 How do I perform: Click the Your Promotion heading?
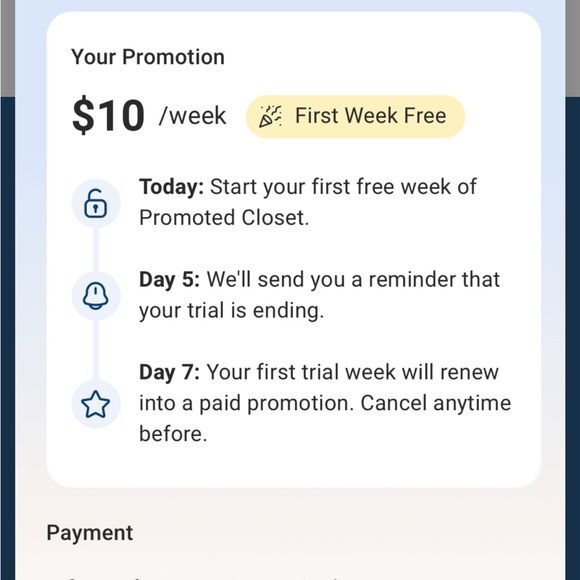148,57
